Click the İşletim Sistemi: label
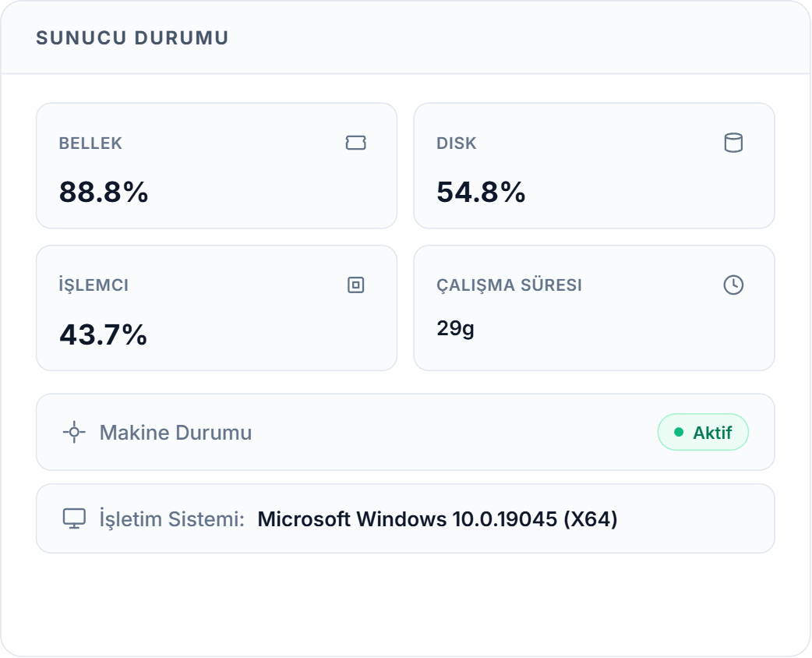Screen dimensions: 812x658 point(172,519)
